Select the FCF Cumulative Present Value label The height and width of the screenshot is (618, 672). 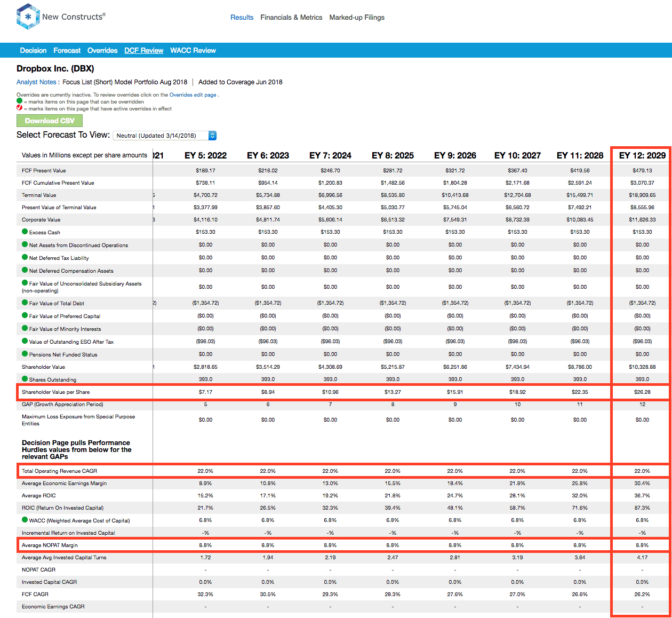(58, 183)
